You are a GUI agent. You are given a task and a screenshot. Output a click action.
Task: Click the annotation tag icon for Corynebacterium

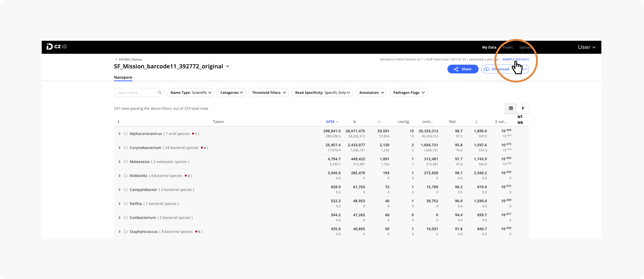point(126,148)
